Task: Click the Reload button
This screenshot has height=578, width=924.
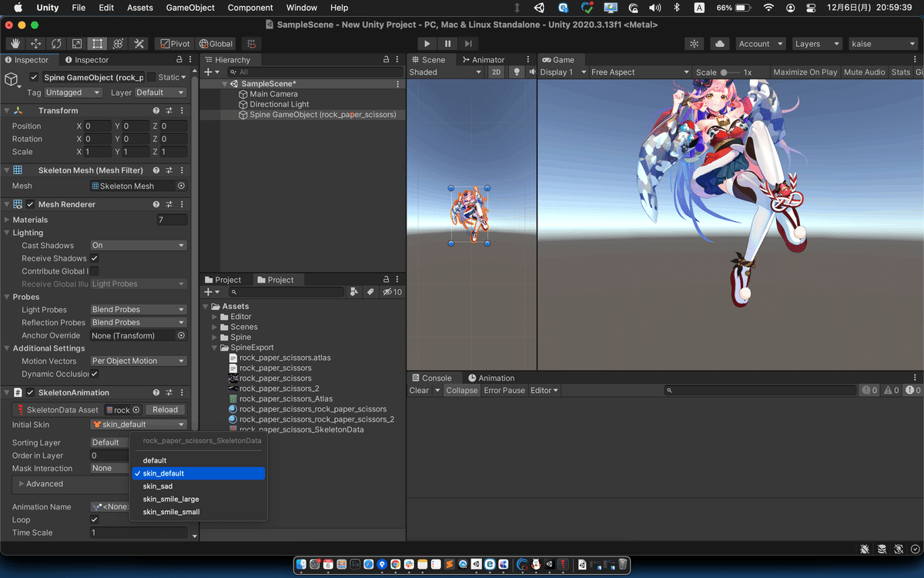Action: tap(165, 410)
